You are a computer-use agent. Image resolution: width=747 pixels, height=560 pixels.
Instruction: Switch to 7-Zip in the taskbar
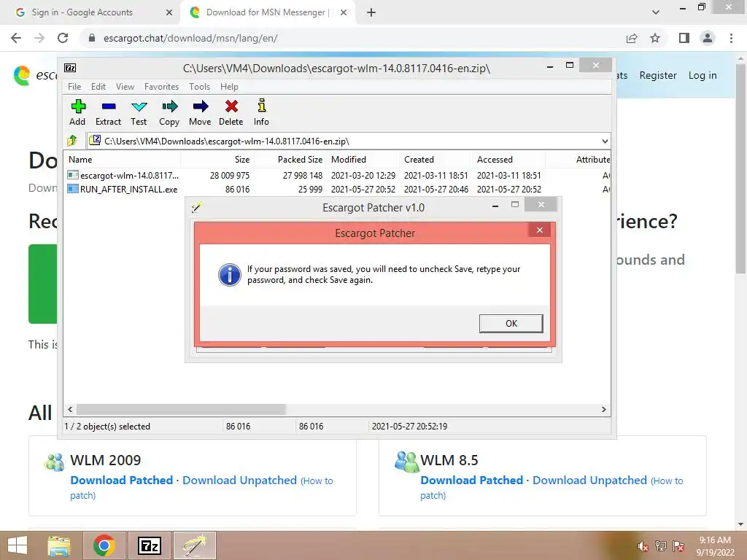149,545
